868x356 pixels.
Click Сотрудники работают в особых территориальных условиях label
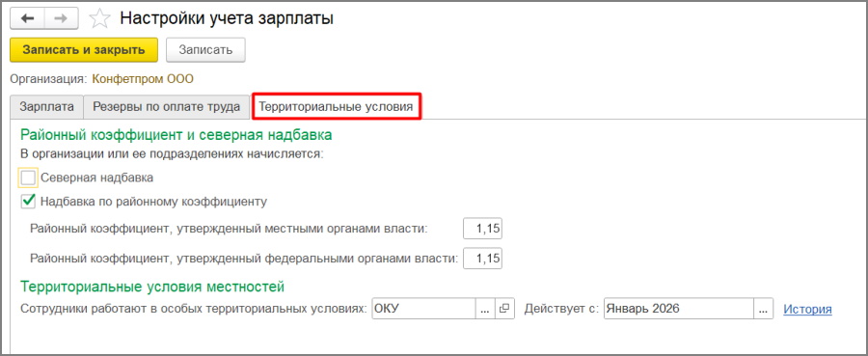coord(194,309)
